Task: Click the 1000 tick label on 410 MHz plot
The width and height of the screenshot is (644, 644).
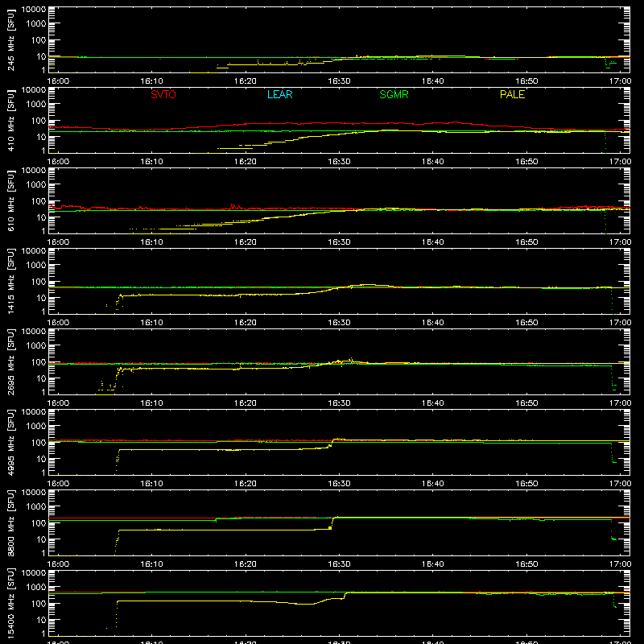Action: click(x=35, y=104)
